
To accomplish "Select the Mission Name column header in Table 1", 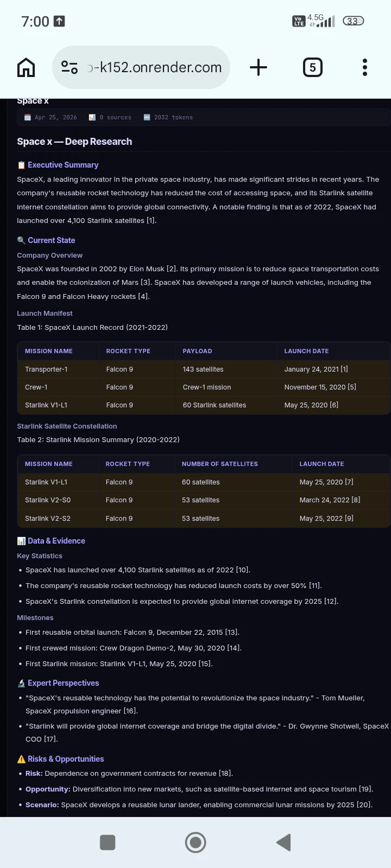I will pos(49,351).
